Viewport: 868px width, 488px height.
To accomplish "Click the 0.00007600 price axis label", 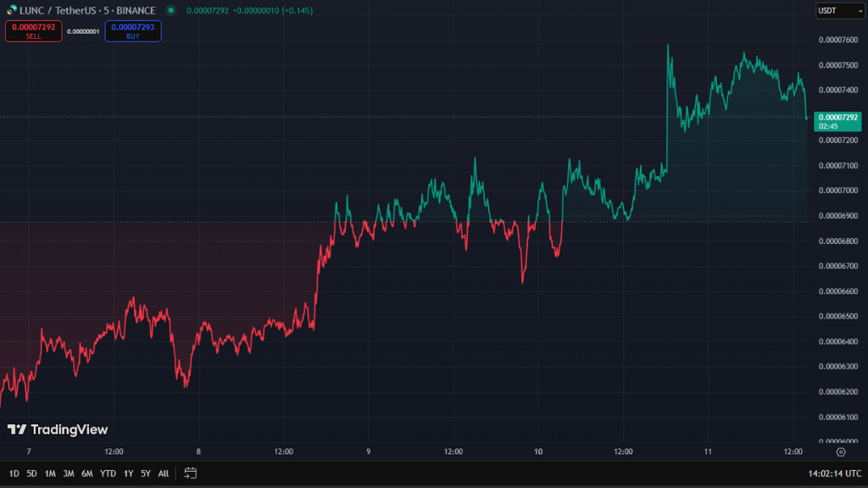I will click(838, 40).
